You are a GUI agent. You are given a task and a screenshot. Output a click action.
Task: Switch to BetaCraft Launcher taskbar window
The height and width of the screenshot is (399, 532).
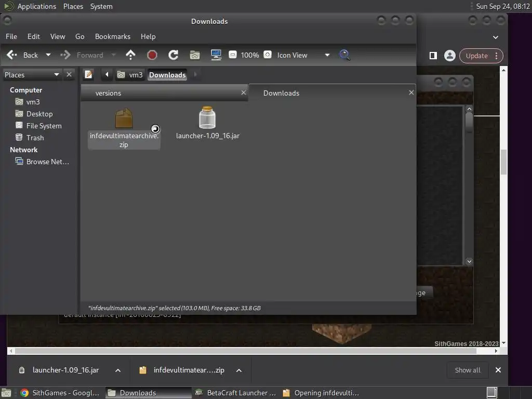pos(237,393)
